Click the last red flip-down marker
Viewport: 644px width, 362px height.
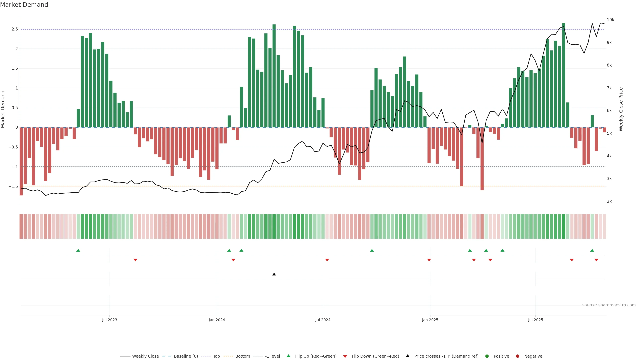596,260
